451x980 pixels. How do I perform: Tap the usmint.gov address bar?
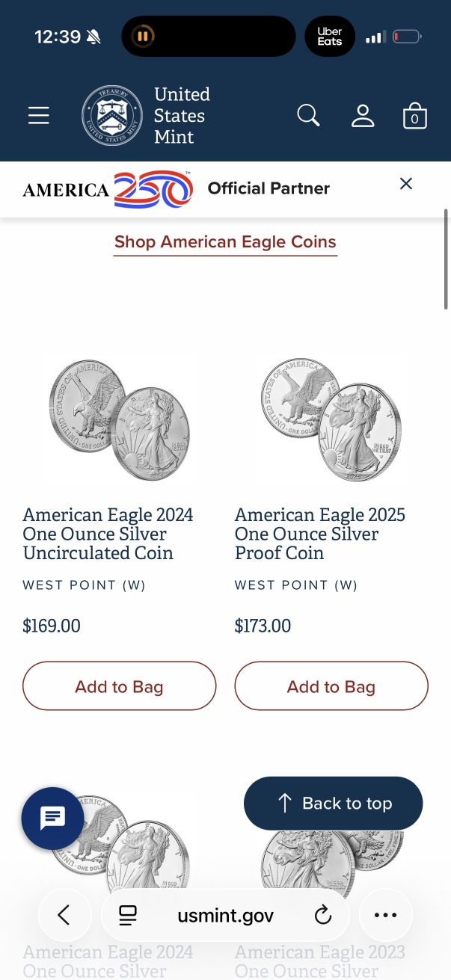point(225,915)
